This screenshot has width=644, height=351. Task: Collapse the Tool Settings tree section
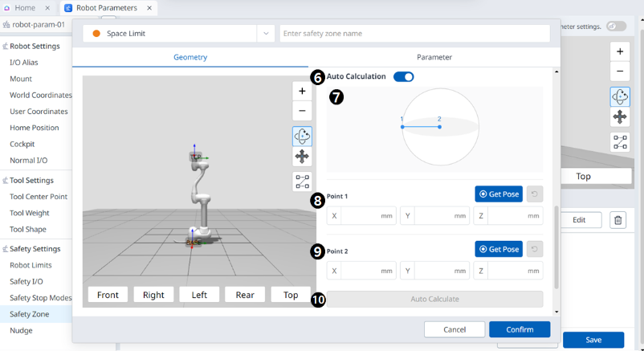click(5, 181)
